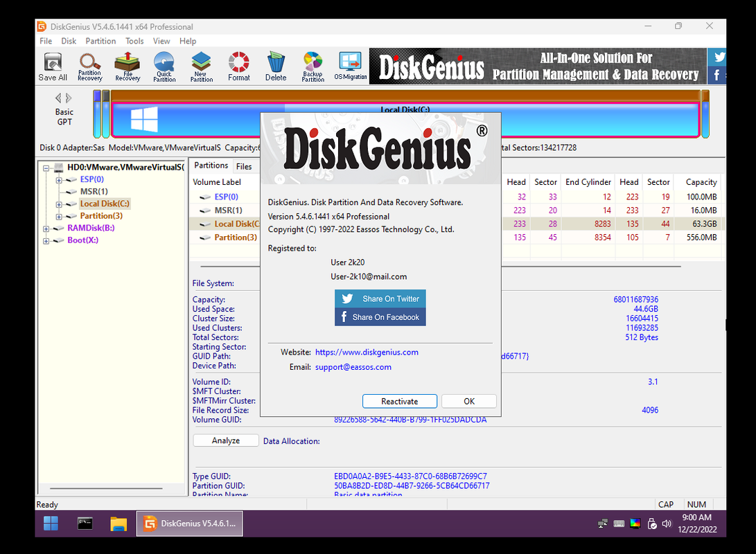Image resolution: width=756 pixels, height=554 pixels.
Task: Click Reactivate in About dialog
Action: [x=400, y=401]
